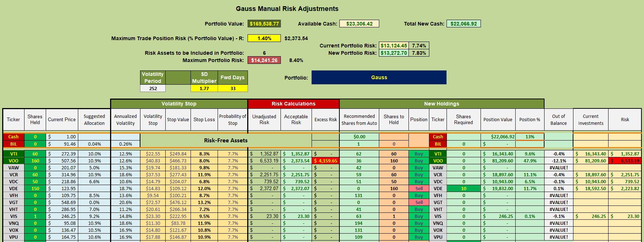Select the Portfolio Value cell $169,538.77

tap(264, 24)
